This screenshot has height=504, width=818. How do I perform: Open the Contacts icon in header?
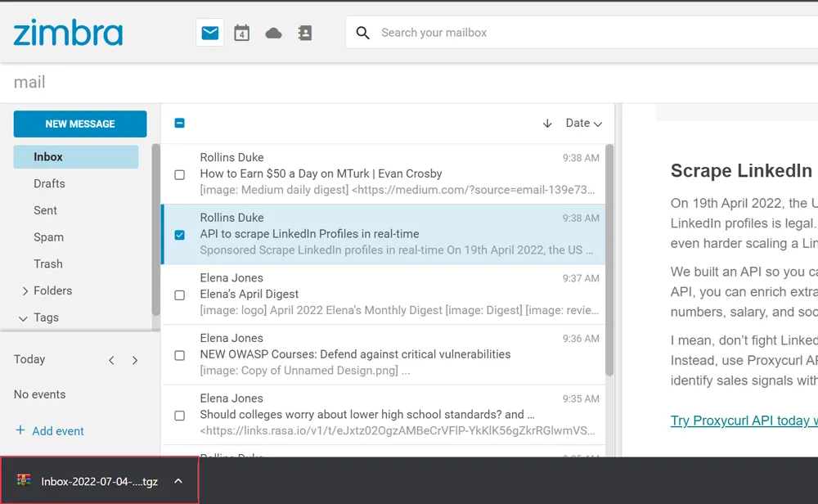305,33
